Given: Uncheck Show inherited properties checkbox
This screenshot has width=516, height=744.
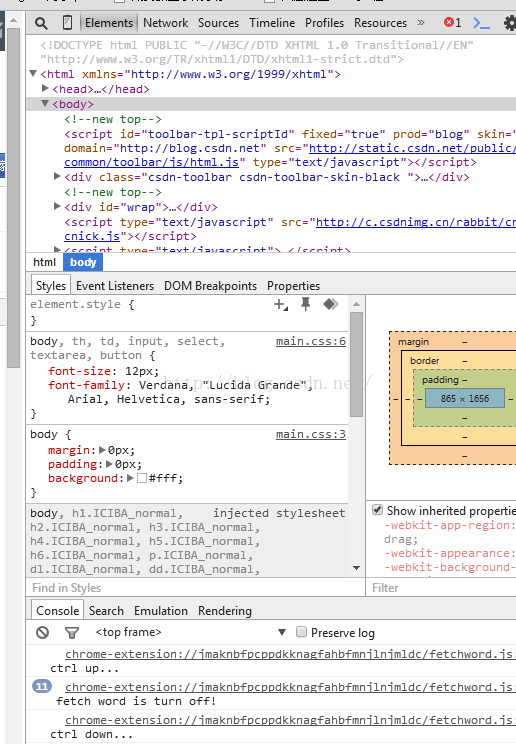Looking at the screenshot, I should pyautogui.click(x=377, y=510).
